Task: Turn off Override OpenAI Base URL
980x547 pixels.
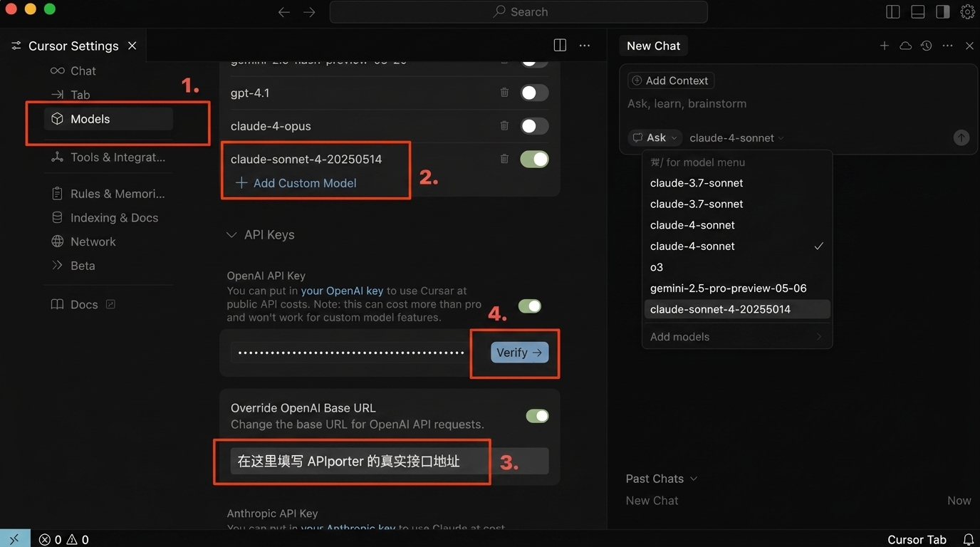Action: [537, 415]
